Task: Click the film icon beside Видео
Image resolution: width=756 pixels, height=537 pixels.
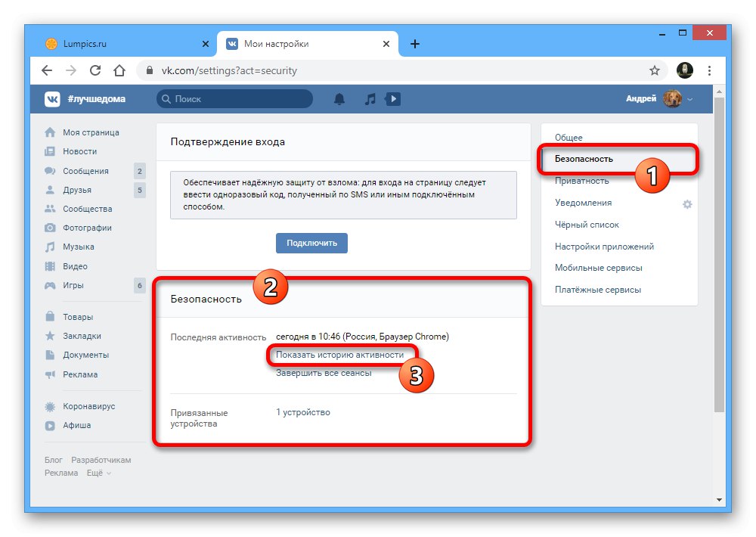Action: 50,266
